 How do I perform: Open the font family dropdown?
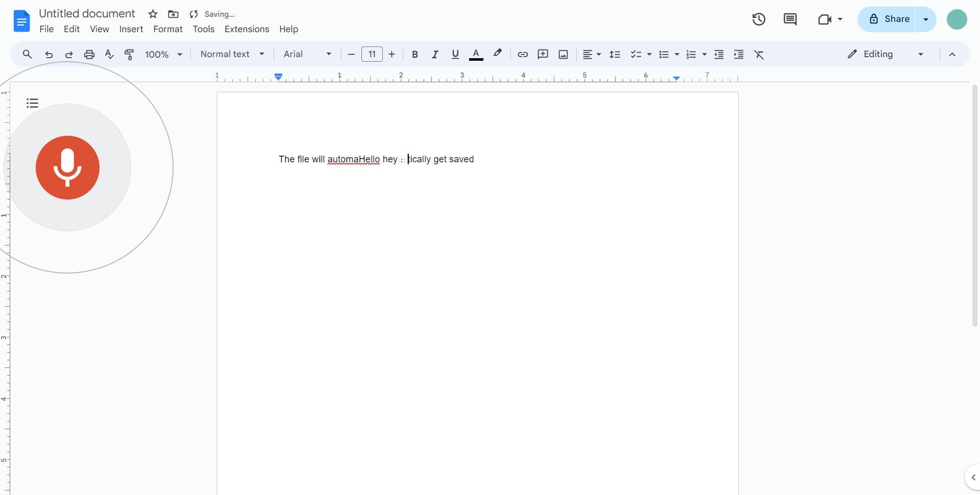click(306, 54)
